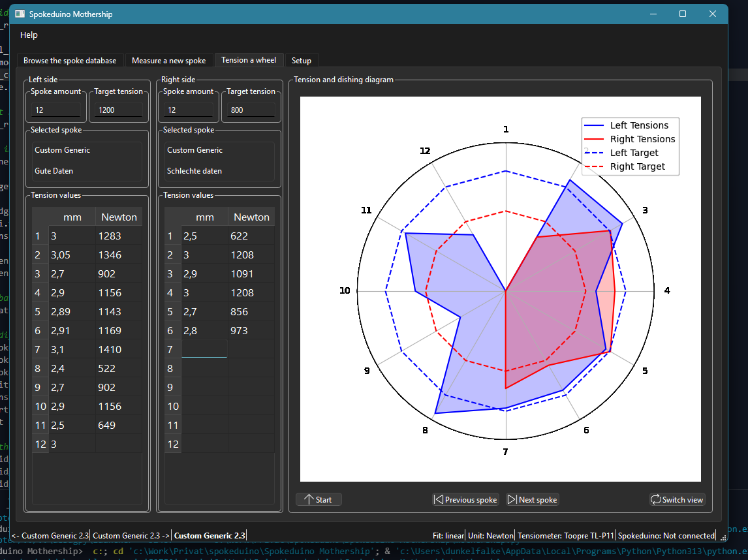Click Left side row 12 mm cell
The image size is (748, 560).
pos(72,444)
